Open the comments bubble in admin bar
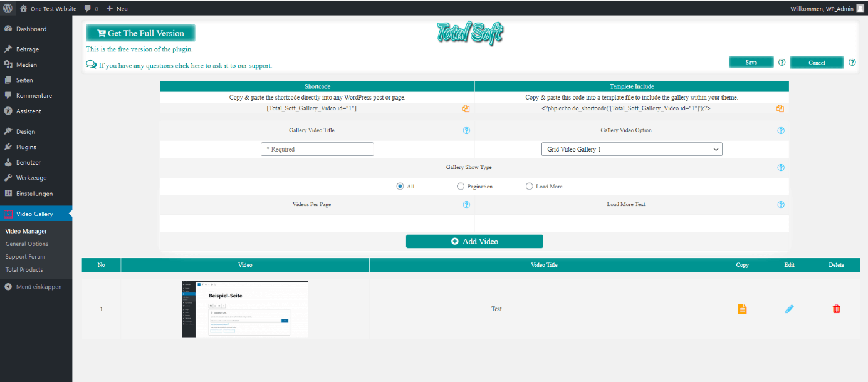This screenshot has width=868, height=382. [x=91, y=9]
